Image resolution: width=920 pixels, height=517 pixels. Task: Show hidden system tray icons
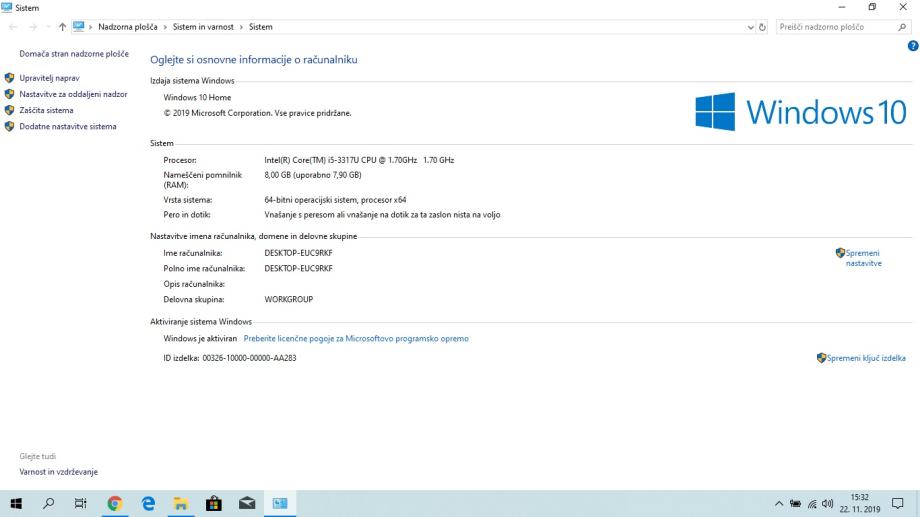point(779,504)
